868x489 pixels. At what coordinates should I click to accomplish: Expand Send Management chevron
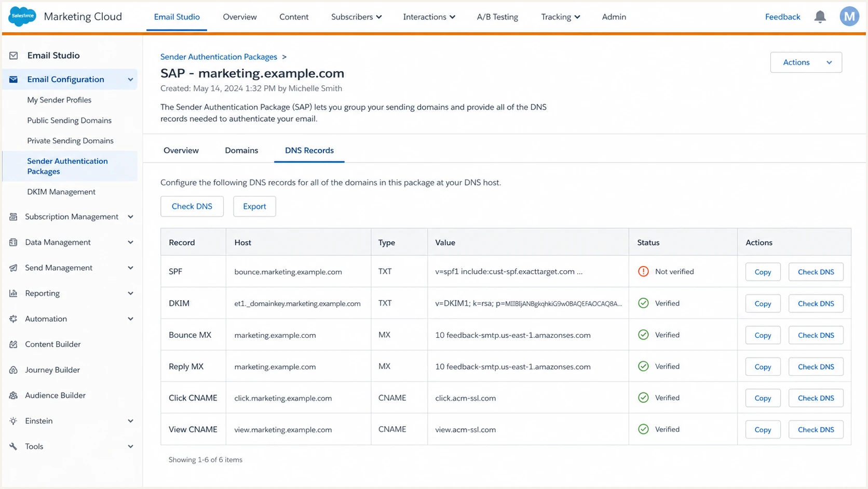tap(130, 268)
